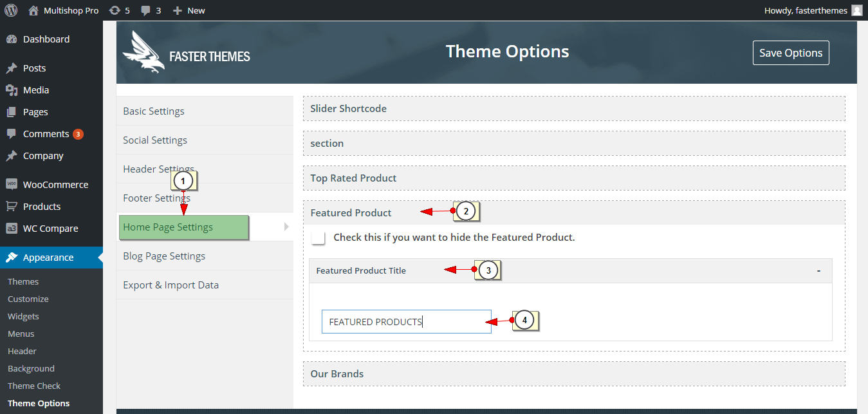Click the Pages icon in sidebar
Screen dimensions: 868x414
click(12, 112)
